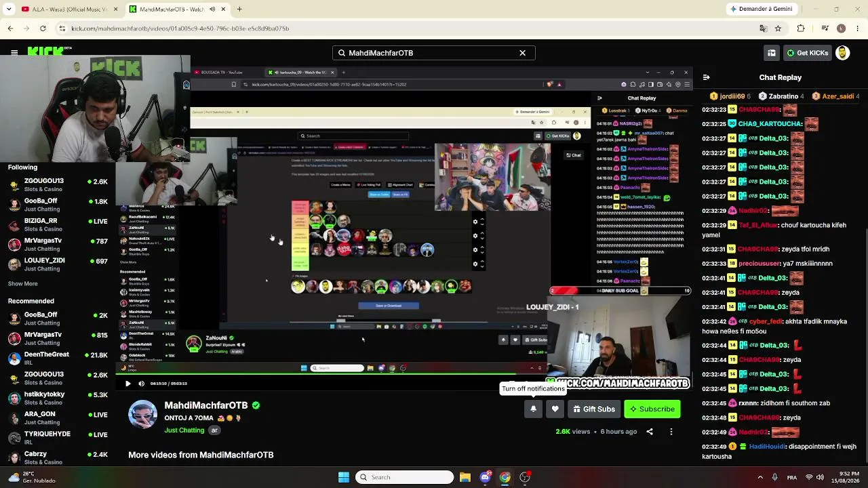
Task: Open DeenTheGreat in Recommended list
Action: (58, 359)
